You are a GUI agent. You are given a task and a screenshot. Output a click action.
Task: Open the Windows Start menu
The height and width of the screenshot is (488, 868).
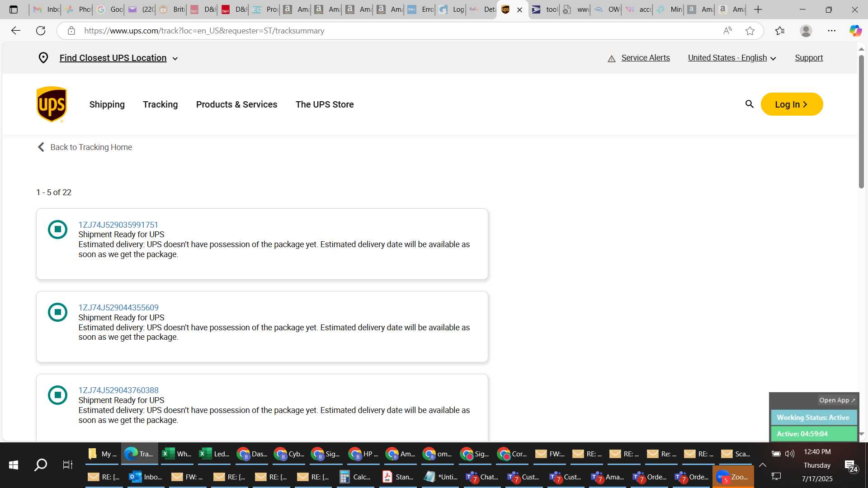coord(14,465)
